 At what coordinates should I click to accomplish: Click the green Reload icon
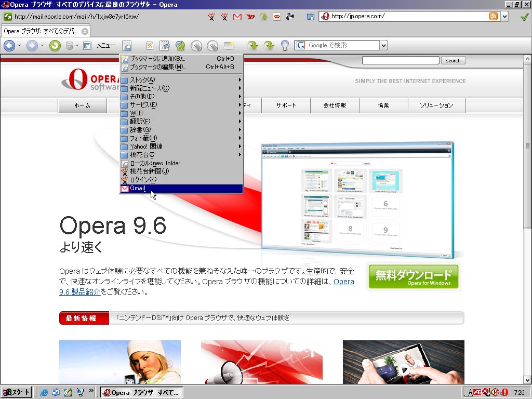(55, 45)
